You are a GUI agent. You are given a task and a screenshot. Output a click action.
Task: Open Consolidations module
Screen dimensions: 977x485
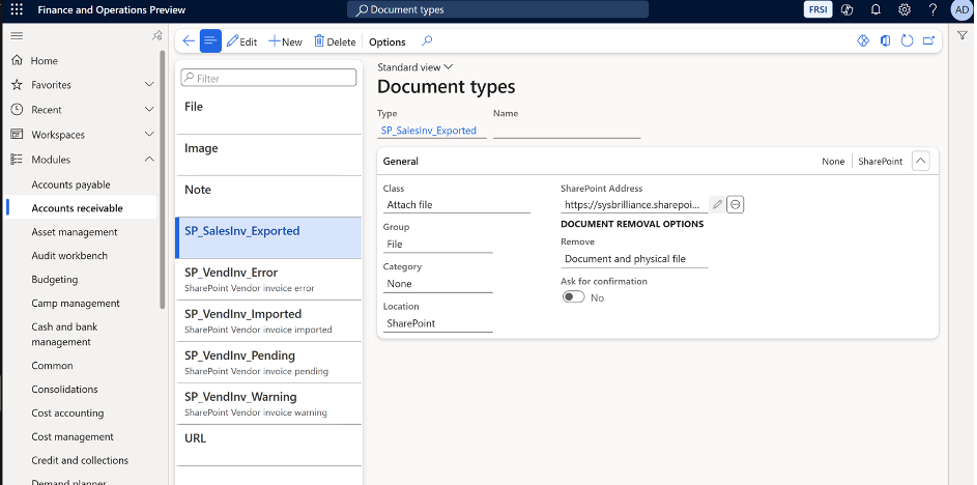(x=65, y=389)
